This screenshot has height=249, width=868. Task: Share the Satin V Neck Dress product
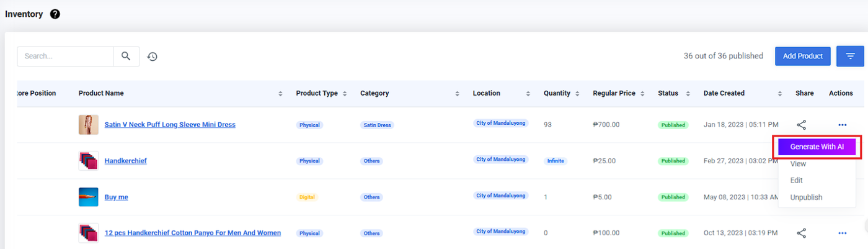click(801, 125)
